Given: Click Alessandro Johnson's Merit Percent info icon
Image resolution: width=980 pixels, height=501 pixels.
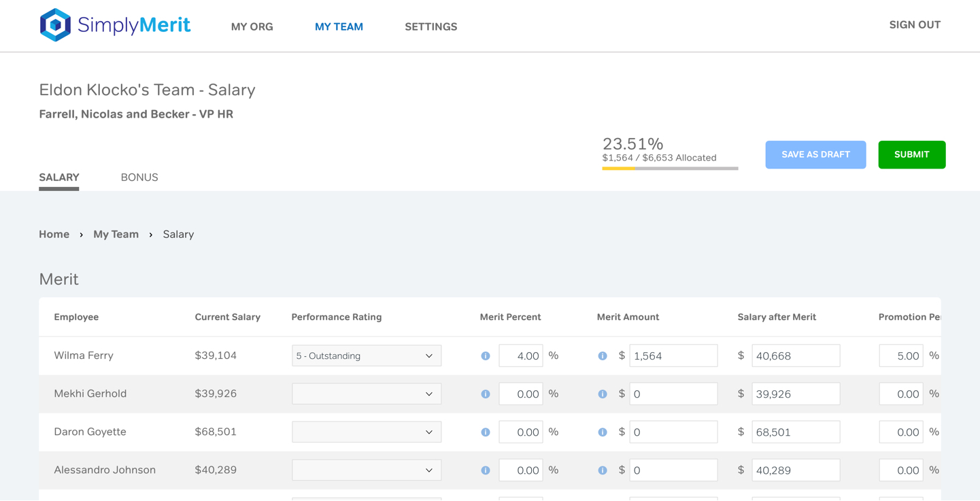Looking at the screenshot, I should [x=486, y=470].
